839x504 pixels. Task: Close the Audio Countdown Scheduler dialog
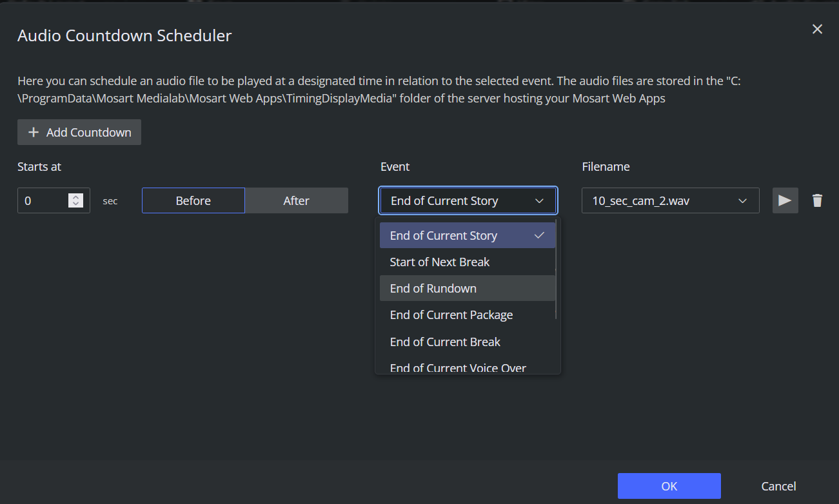(x=817, y=29)
